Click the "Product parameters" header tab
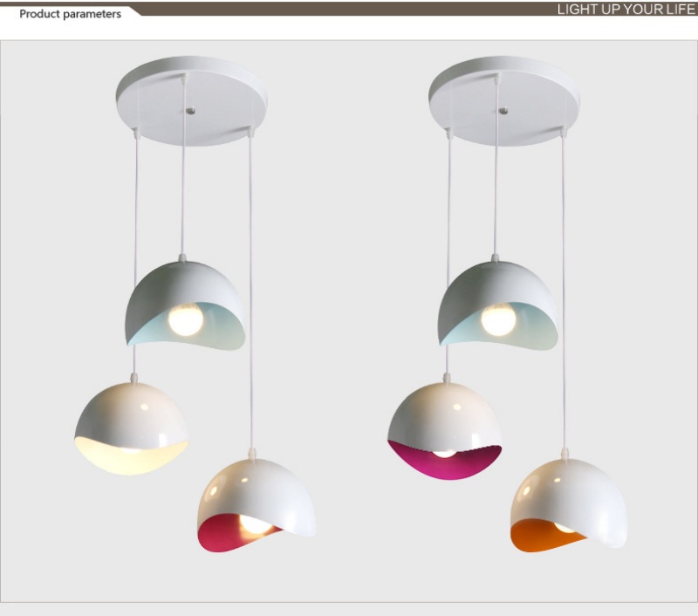 coord(70,14)
